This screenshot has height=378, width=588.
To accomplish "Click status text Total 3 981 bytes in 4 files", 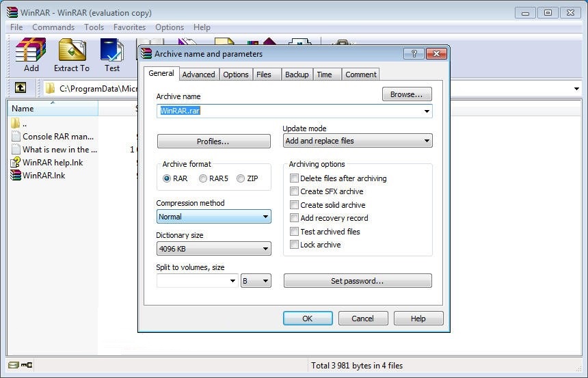I will coord(357,365).
